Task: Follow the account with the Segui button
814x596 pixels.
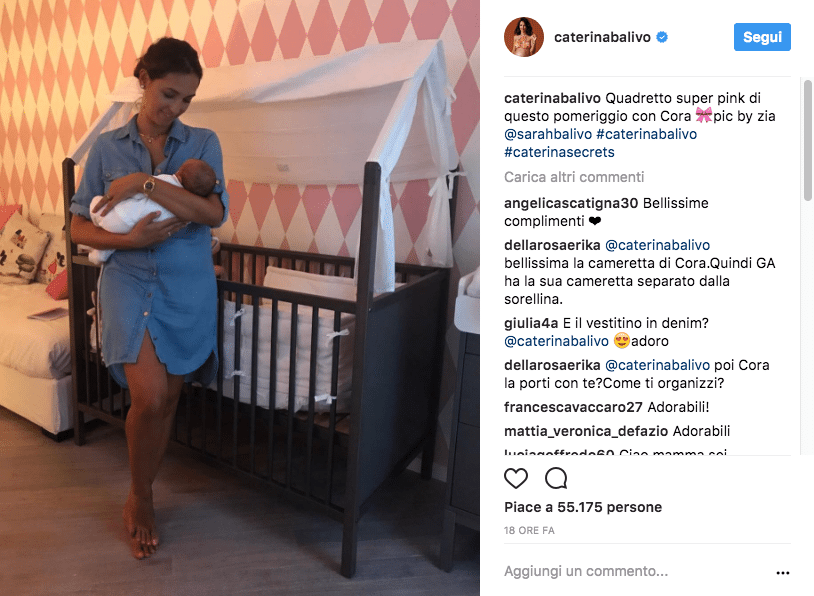Action: (x=762, y=37)
